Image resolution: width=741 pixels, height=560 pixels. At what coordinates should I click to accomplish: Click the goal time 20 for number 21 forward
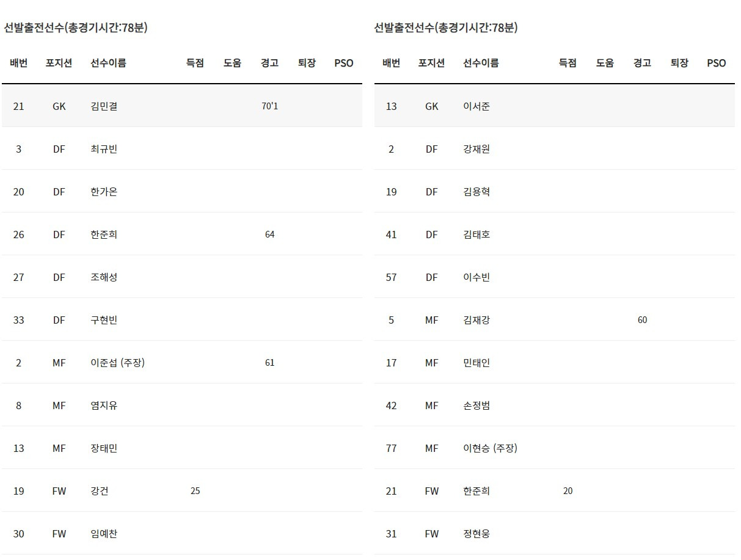[568, 491]
